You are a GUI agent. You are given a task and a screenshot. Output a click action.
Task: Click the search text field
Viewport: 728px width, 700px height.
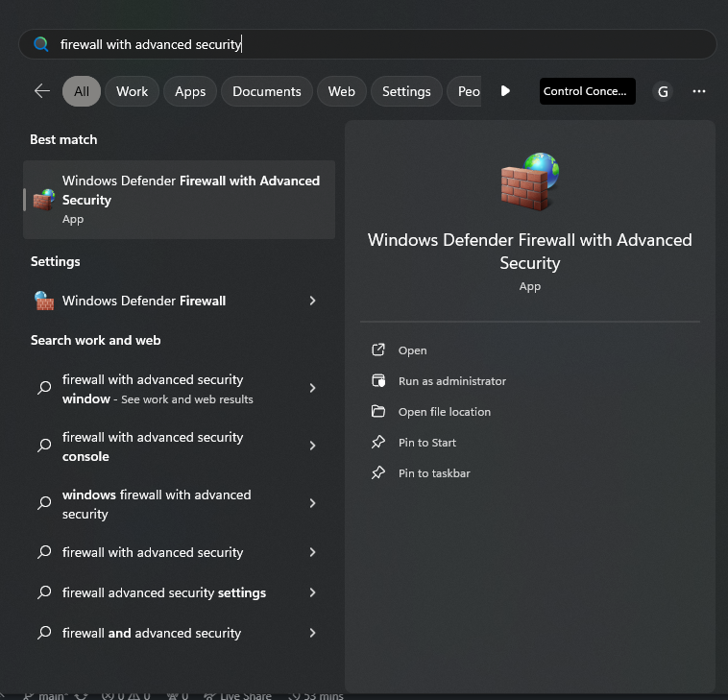point(368,44)
